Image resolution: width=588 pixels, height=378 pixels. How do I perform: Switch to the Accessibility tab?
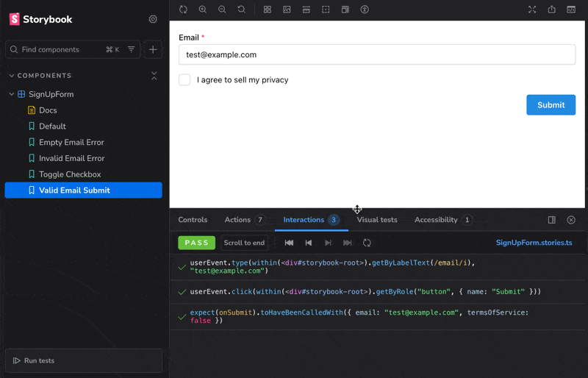(x=443, y=220)
